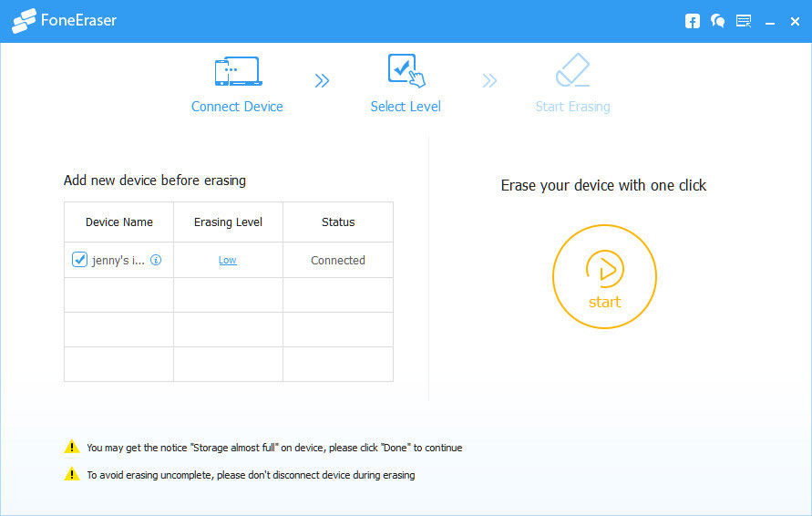Screen dimensions: 812x516
Task: Click the Storage almost full warning icon
Action: click(x=72, y=447)
